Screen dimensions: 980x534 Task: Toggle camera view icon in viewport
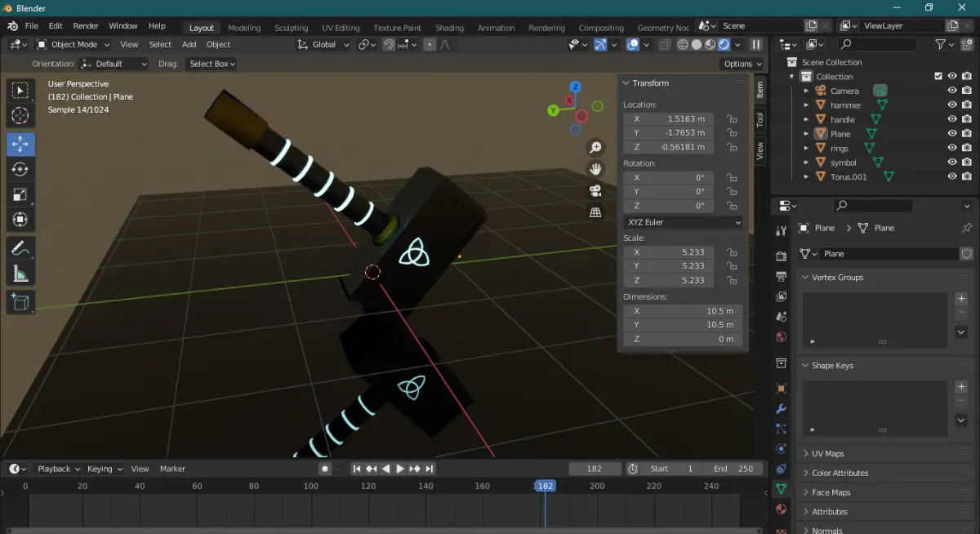tap(596, 191)
